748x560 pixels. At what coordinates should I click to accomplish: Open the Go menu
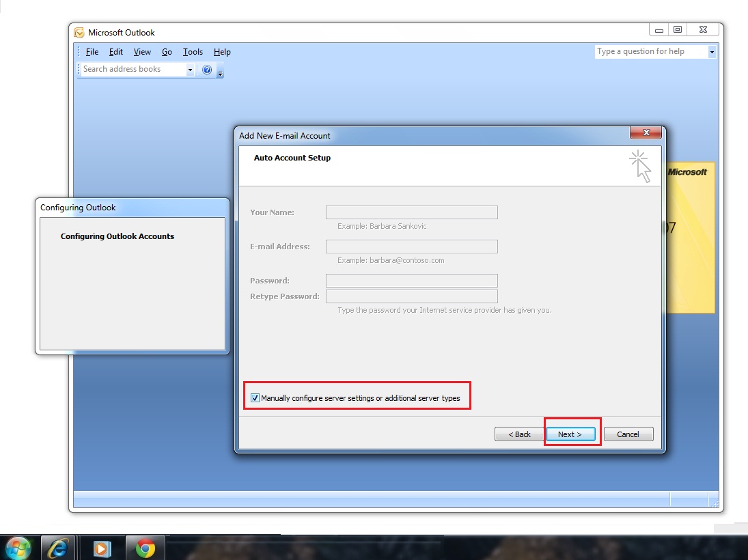tap(167, 52)
